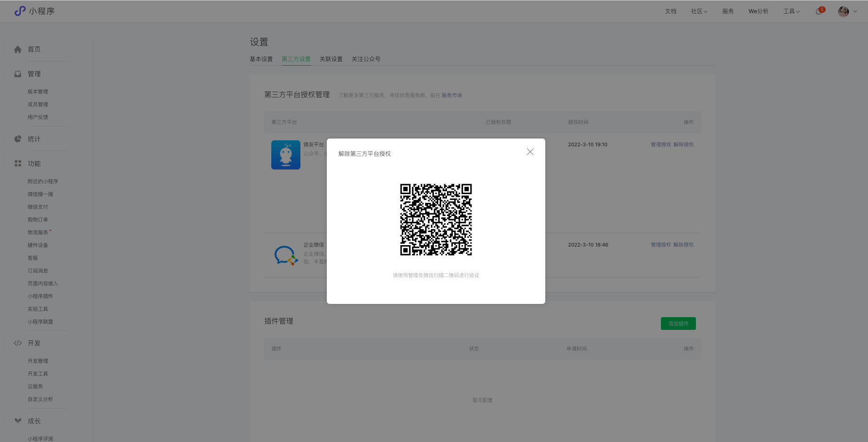Click the green 添加插件 button
868x442 pixels.
[x=678, y=324]
